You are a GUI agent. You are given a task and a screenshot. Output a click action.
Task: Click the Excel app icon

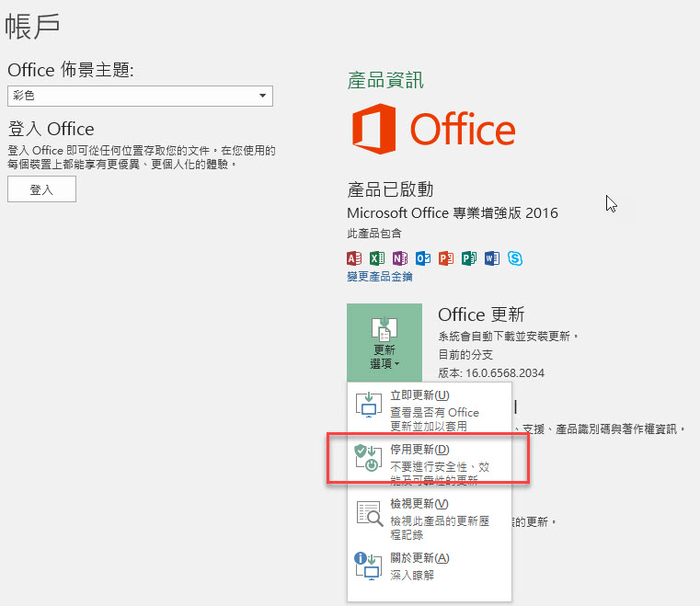(377, 258)
